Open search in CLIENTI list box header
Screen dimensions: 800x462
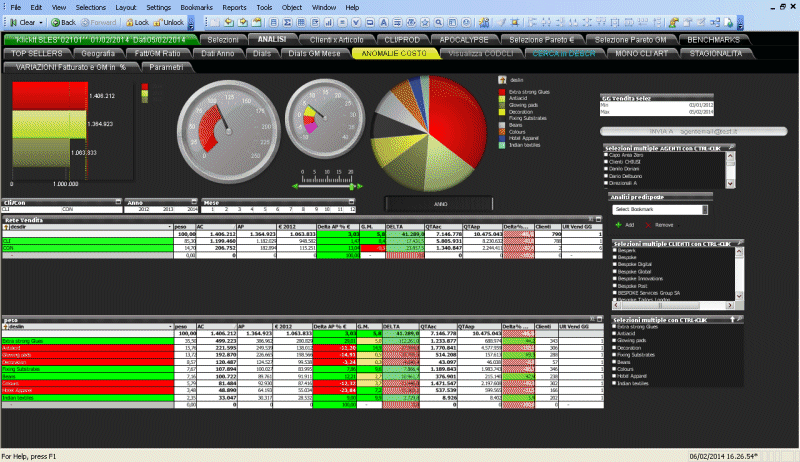pyautogui.click(x=740, y=243)
